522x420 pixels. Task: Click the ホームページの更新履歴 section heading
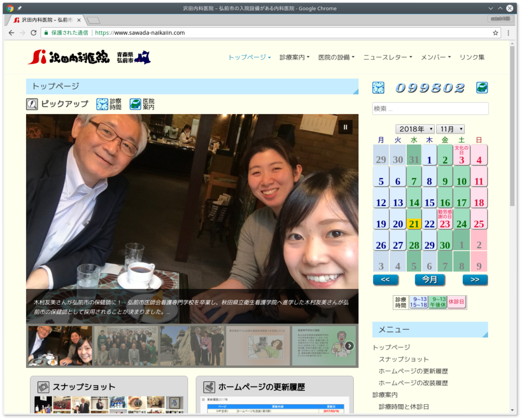pyautogui.click(x=262, y=387)
